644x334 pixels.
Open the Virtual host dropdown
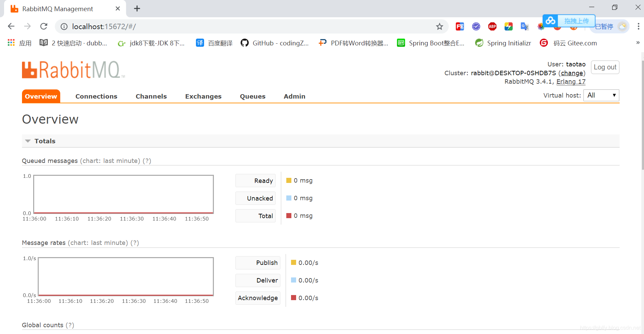(601, 95)
